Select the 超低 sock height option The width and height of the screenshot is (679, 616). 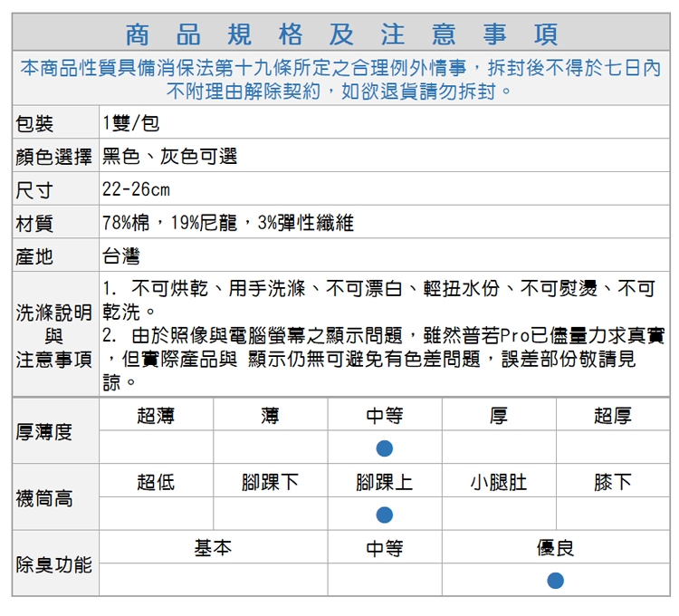(x=156, y=482)
